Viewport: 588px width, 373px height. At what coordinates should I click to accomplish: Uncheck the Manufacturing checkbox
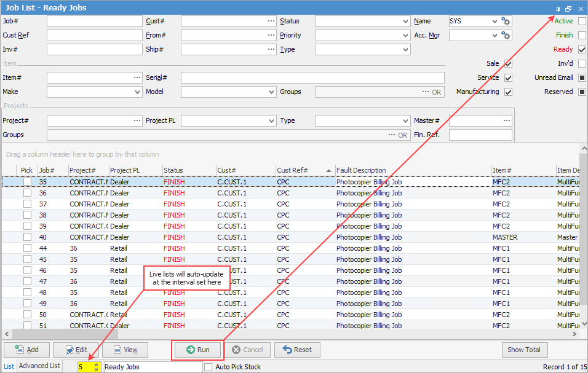[x=508, y=92]
